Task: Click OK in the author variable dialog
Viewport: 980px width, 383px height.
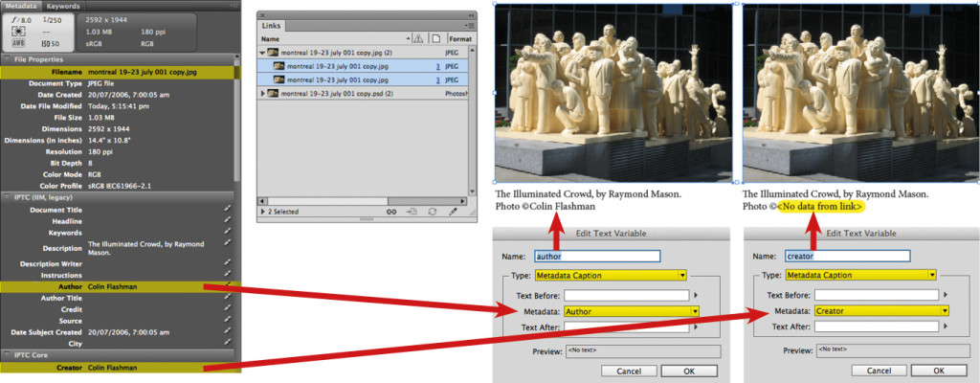Action: coord(689,372)
